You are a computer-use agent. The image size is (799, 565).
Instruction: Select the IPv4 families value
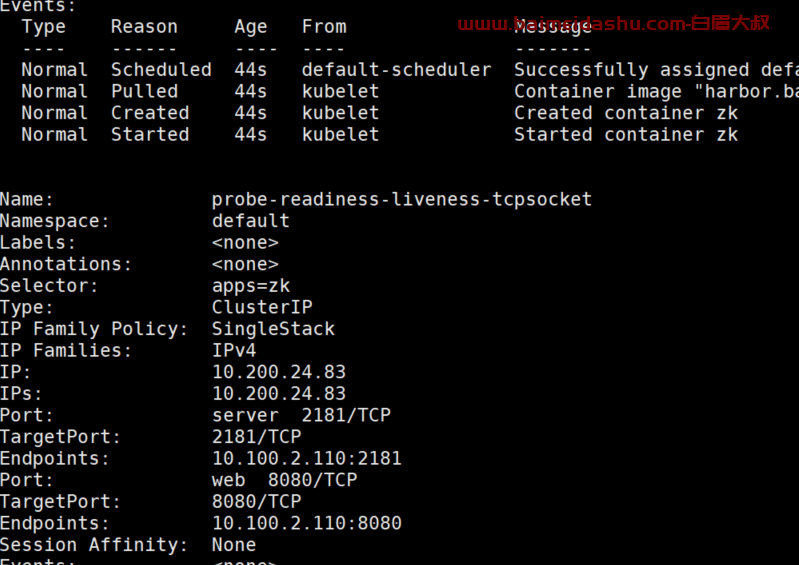tap(234, 351)
